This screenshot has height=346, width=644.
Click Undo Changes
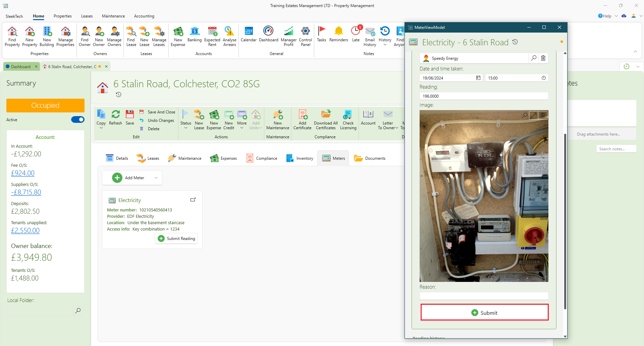tap(157, 120)
